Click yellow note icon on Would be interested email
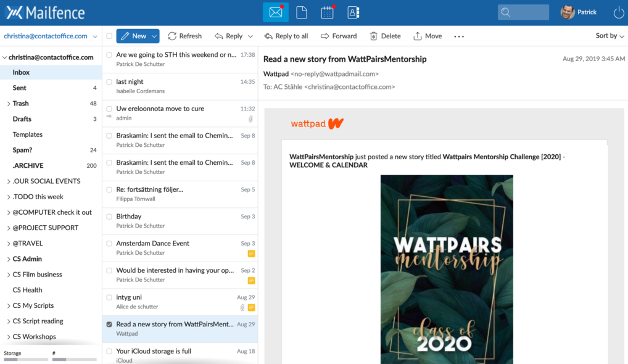The image size is (628, 364). coord(251,280)
